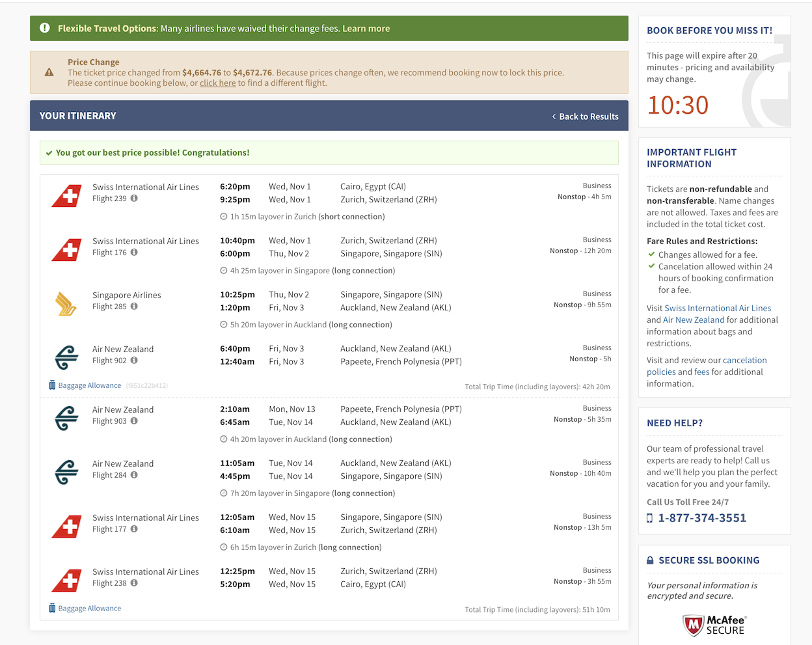Click the 10:30 countdown timer
This screenshot has height=645, width=812.
(678, 105)
